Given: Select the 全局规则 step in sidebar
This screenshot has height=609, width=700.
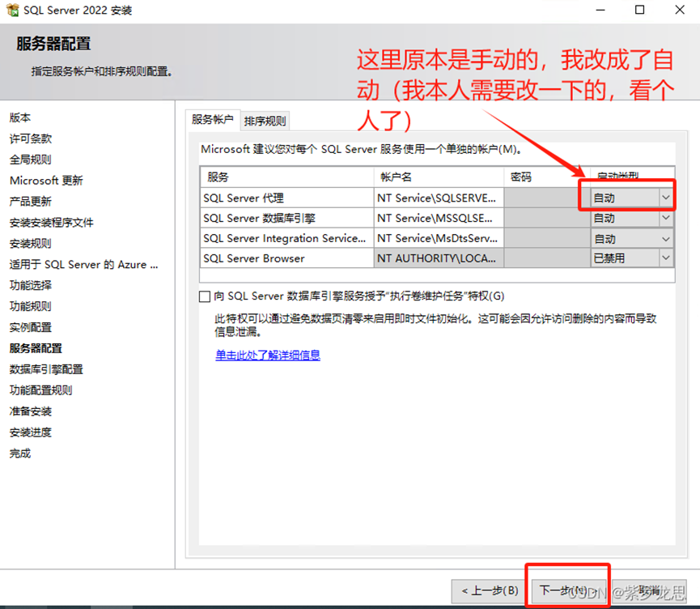Looking at the screenshot, I should point(31,160).
